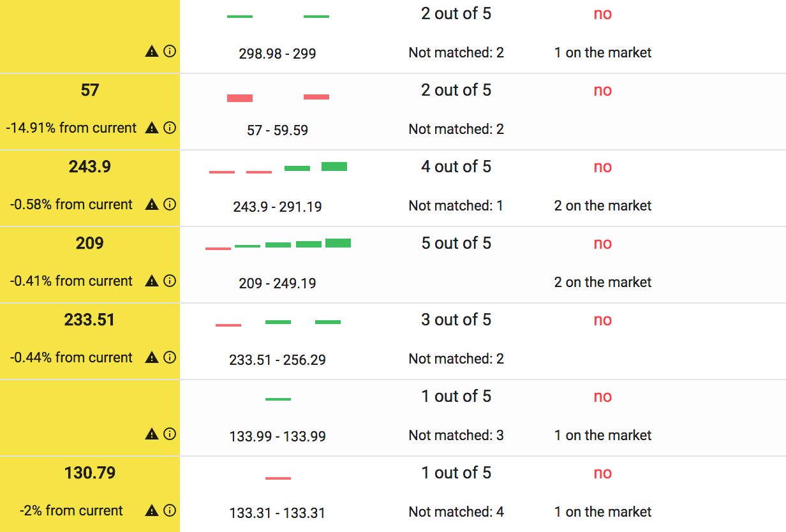Click the warning icon in the 298.98 - 299 row
The image size is (786, 532).
[151, 52]
